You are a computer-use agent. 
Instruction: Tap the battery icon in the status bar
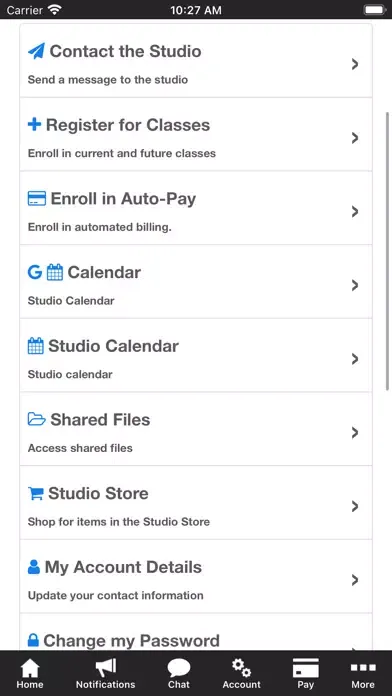pyautogui.click(x=375, y=9)
